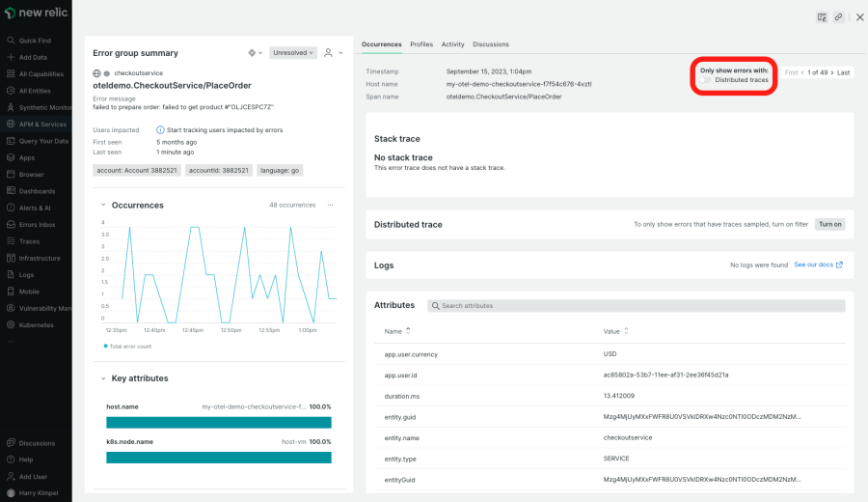Open the error group settings dropdown
The image size is (868, 502).
[x=255, y=53]
